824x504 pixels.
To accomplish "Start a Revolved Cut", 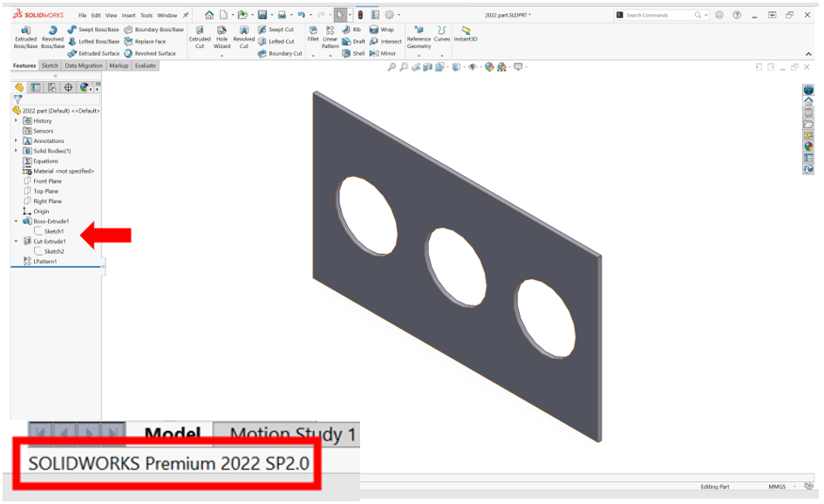I will click(x=244, y=37).
